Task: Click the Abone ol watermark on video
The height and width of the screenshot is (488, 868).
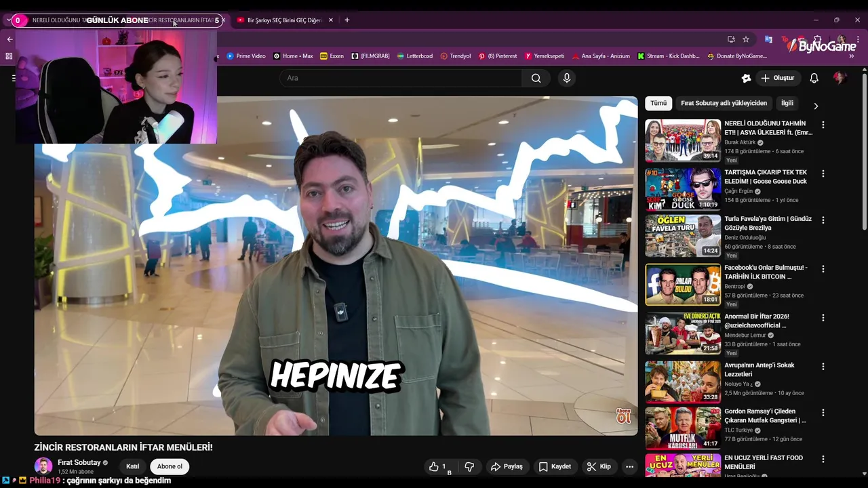Action: pyautogui.click(x=623, y=415)
